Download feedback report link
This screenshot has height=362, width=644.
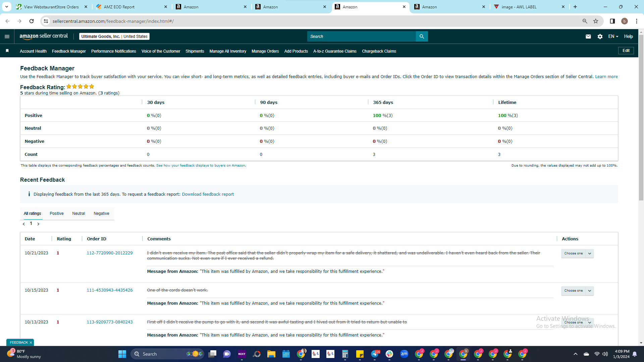208,194
